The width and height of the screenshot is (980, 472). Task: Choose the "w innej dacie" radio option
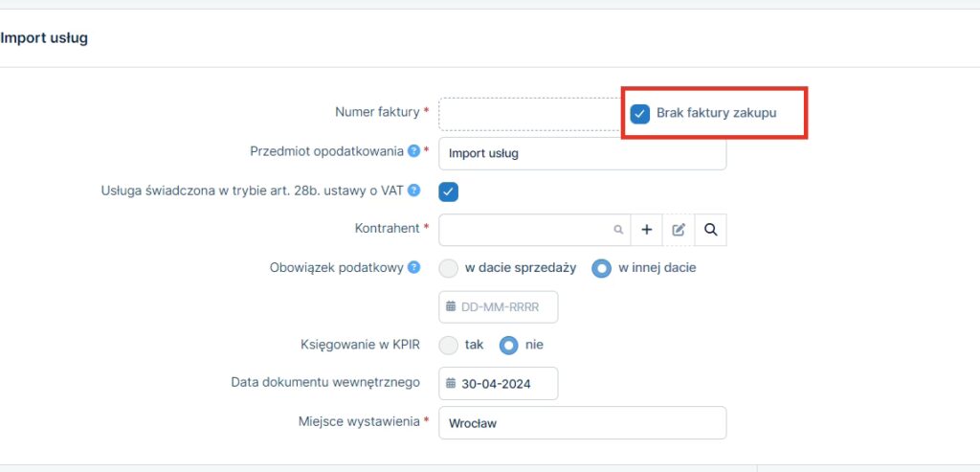click(602, 268)
